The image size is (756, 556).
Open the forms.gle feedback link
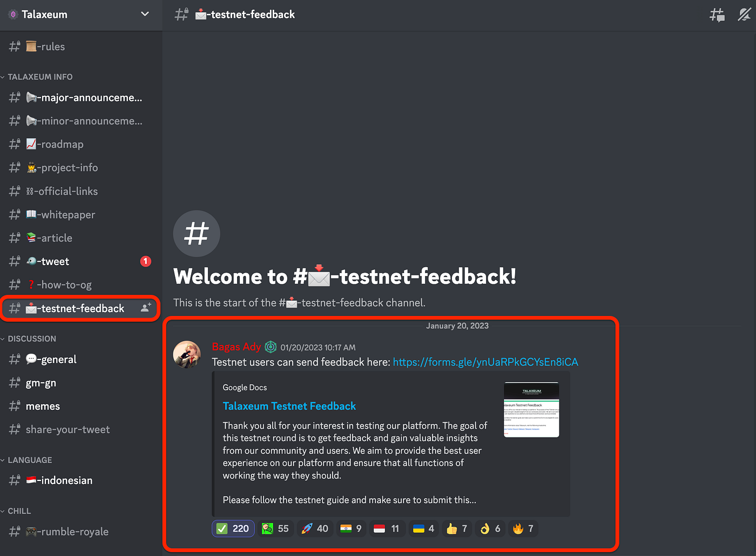click(485, 362)
